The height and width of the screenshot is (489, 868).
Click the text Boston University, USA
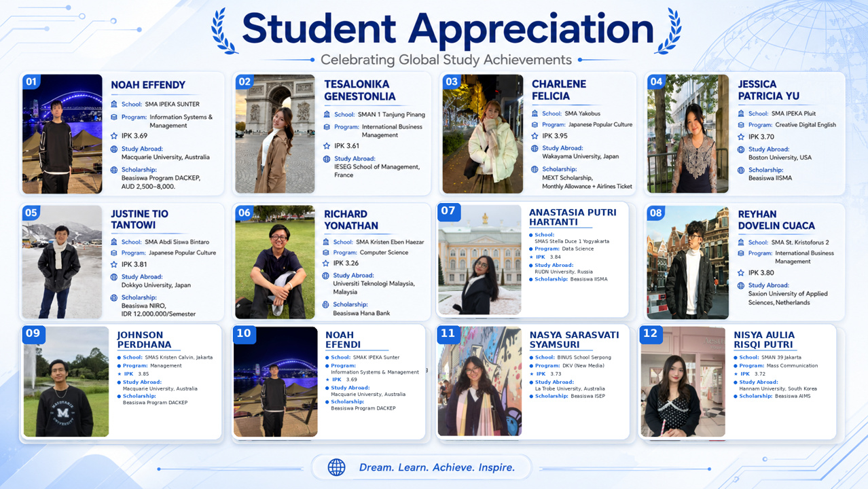(780, 158)
